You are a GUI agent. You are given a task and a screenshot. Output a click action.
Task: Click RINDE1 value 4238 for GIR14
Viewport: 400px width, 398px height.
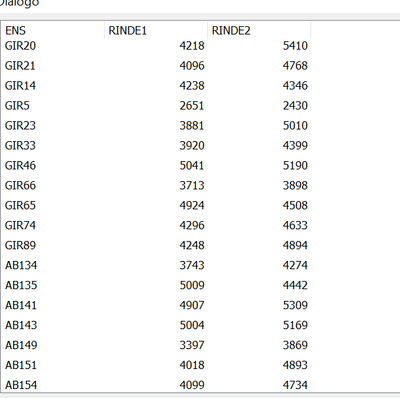coord(192,86)
